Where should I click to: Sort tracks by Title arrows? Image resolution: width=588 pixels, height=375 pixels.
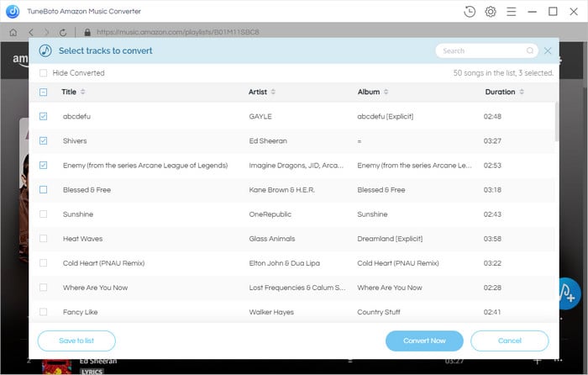click(83, 92)
